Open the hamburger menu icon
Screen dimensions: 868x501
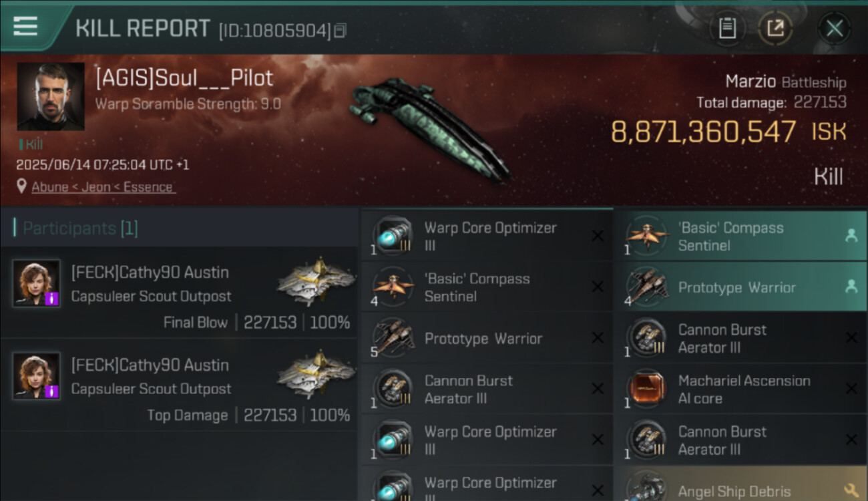[25, 26]
